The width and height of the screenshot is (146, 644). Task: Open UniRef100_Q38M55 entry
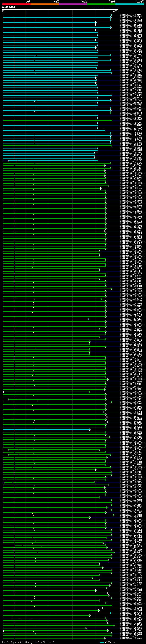[x=131, y=161]
